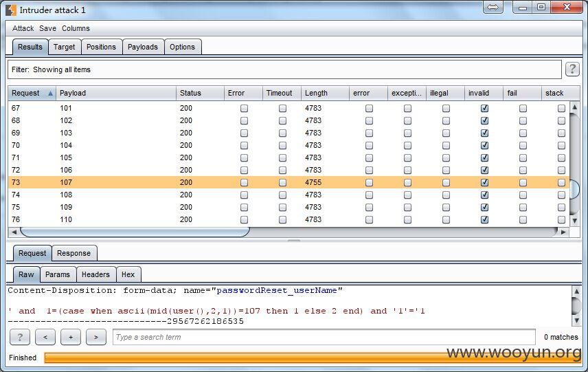This screenshot has height=372, width=588.
Task: Show the Request tab
Action: [x=32, y=253]
